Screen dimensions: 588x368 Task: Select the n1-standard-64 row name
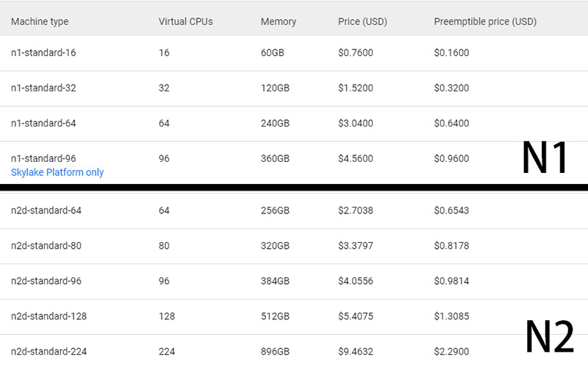43,123
